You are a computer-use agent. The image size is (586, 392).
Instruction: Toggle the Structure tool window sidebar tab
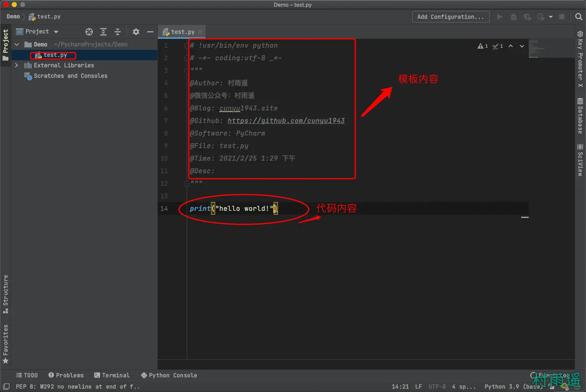pos(5,294)
